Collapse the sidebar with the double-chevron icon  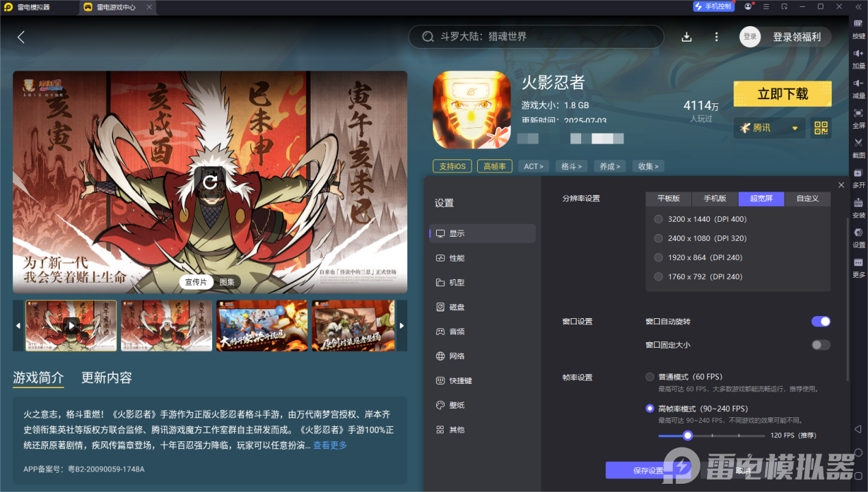858,7
